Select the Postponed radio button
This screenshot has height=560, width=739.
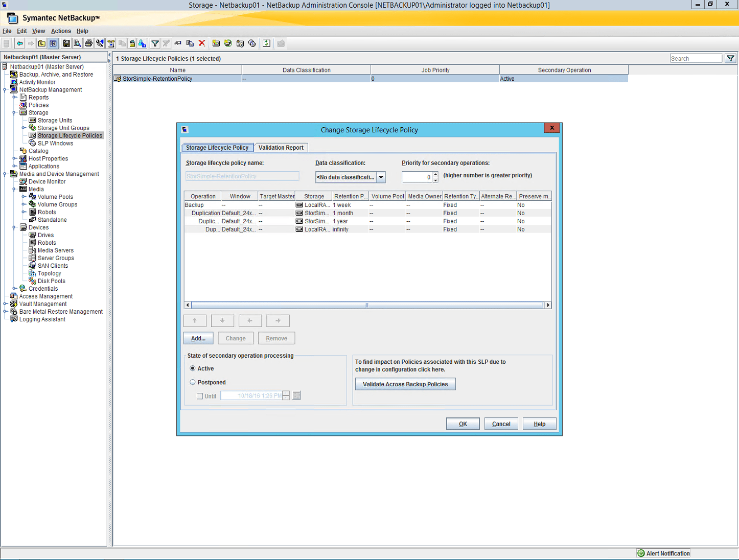point(193,382)
